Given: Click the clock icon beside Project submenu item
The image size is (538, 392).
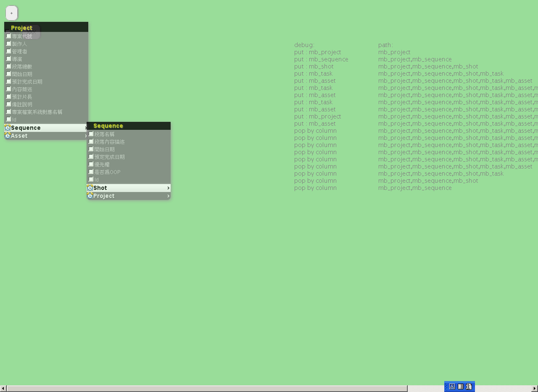Looking at the screenshot, I should (x=90, y=196).
